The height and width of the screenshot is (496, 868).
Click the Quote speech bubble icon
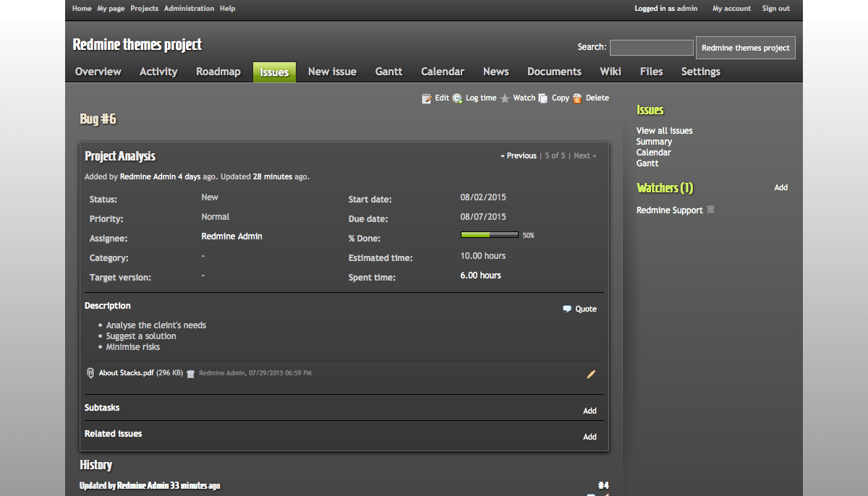tap(567, 309)
